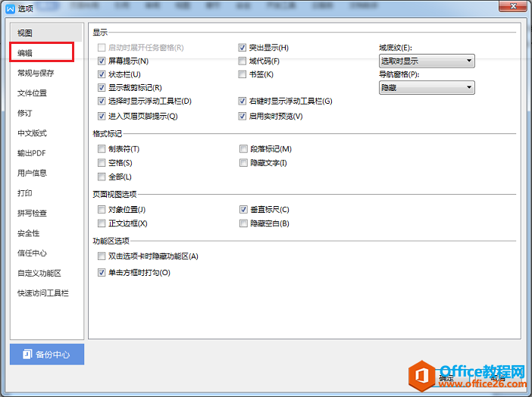Go to 用户信息 category
The height and width of the screenshot is (397, 532).
coord(33,173)
